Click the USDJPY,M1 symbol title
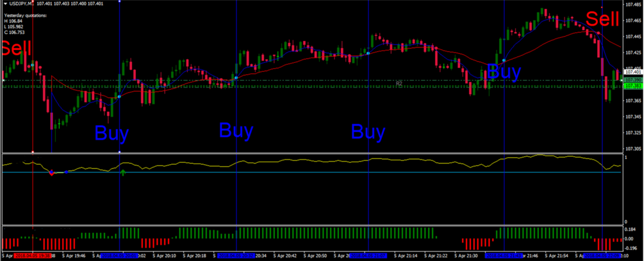644x261 pixels. click(x=21, y=3)
